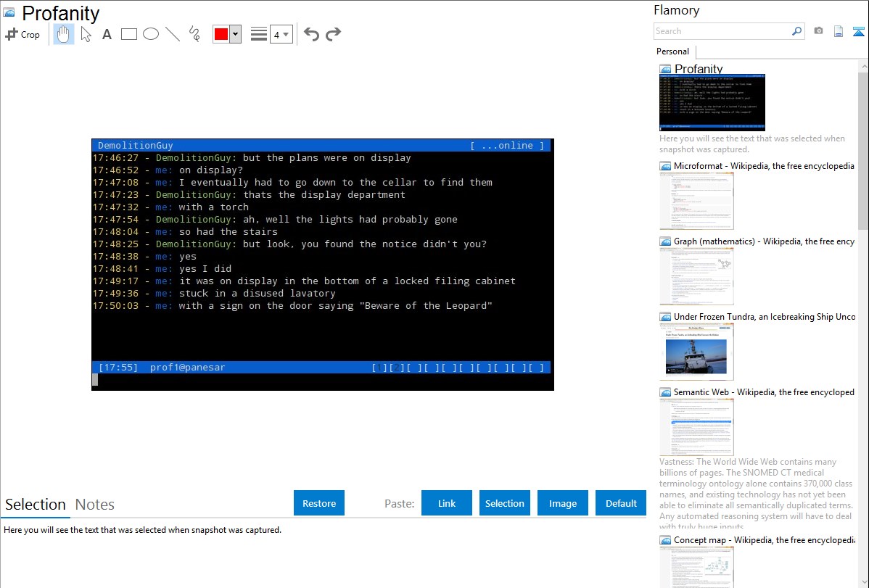Activate the hand pan tool
This screenshot has width=869, height=588.
pyautogui.click(x=64, y=34)
